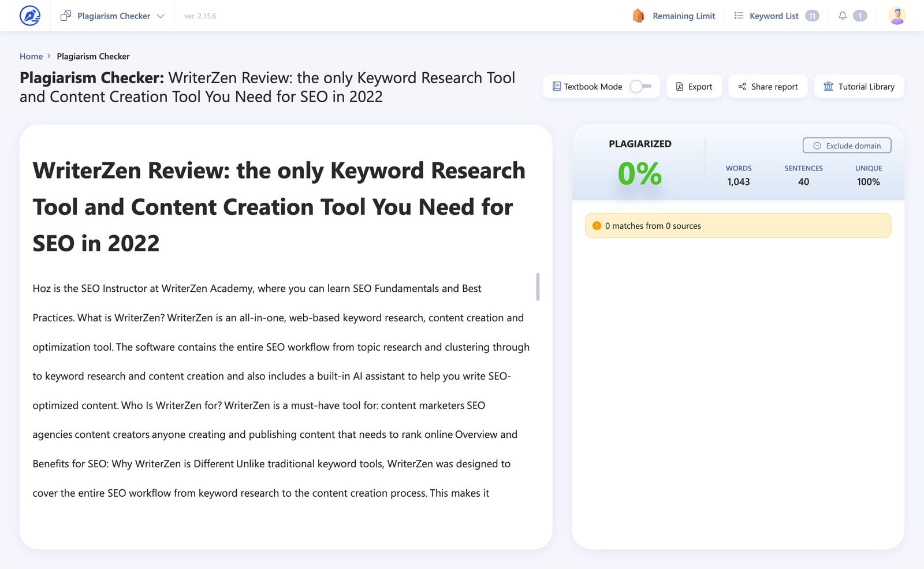Export the plagiarism report
The width and height of the screenshot is (924, 569).
694,86
